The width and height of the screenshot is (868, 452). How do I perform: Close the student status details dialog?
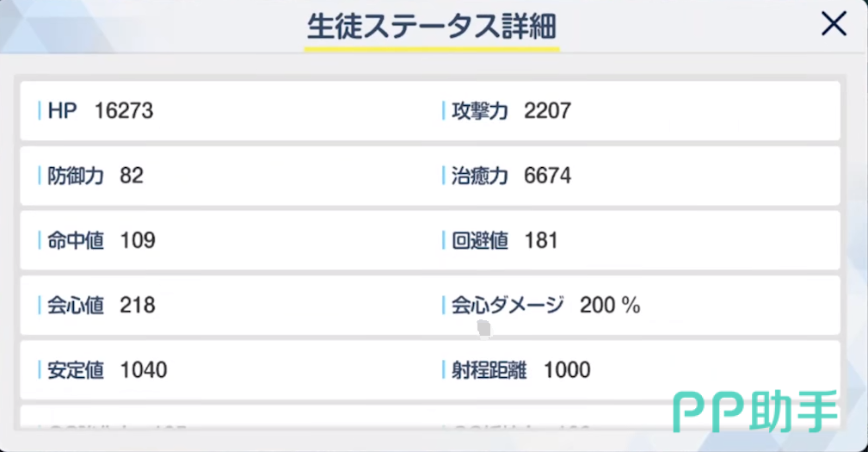(x=834, y=25)
